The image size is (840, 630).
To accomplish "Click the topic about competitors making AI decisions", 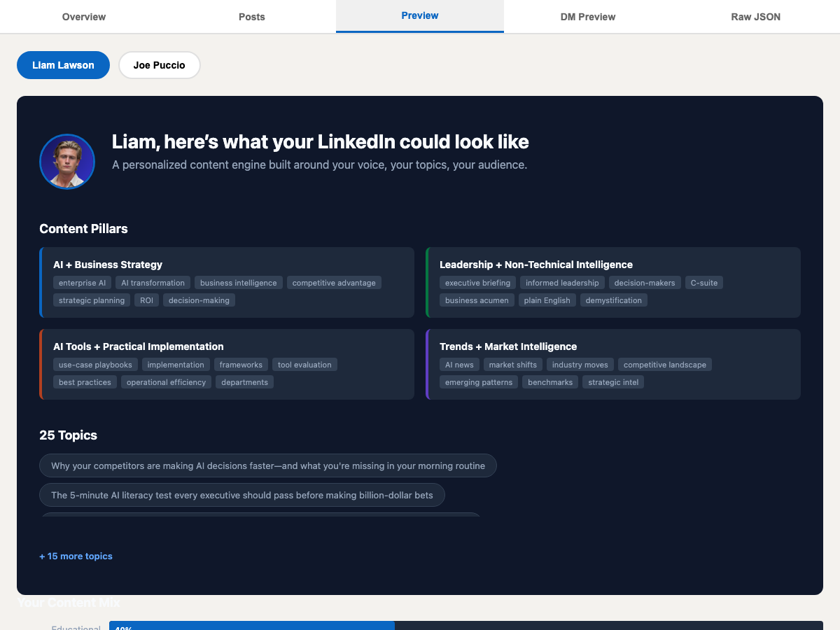I will coord(267,465).
